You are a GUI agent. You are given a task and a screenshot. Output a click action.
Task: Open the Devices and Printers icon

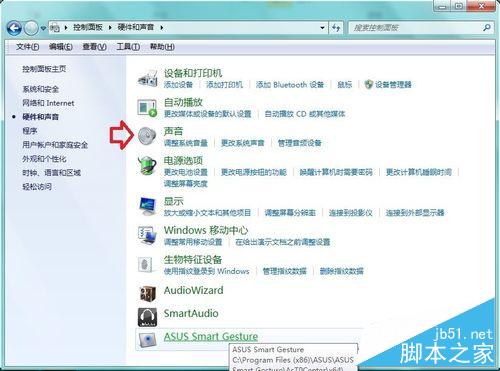(147, 79)
